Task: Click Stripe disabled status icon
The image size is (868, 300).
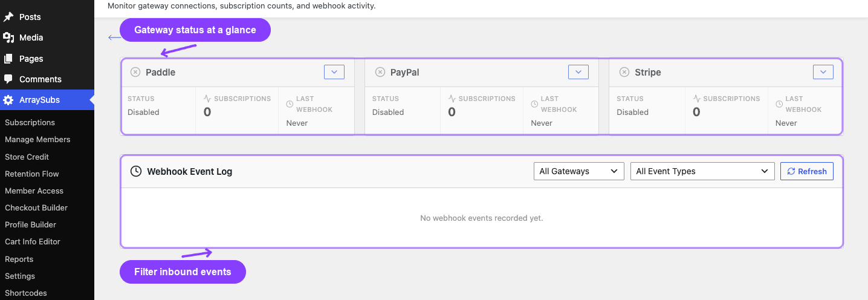Action: pyautogui.click(x=624, y=72)
